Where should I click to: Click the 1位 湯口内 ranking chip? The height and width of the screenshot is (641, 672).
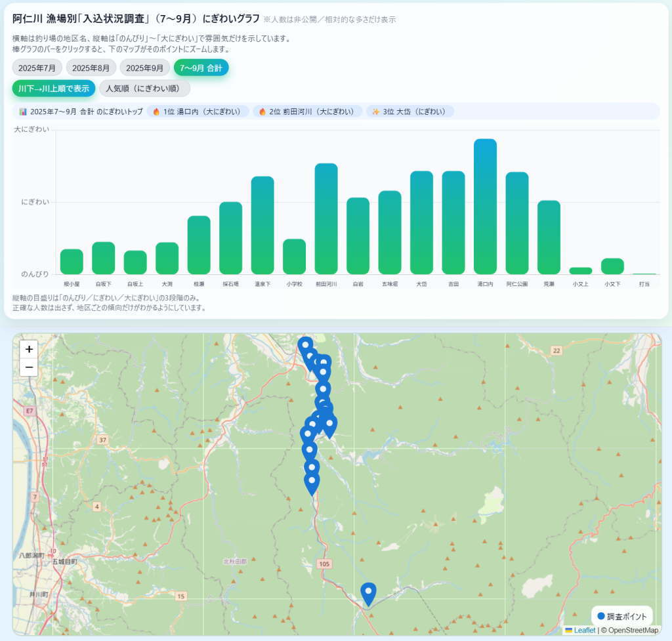coord(198,112)
